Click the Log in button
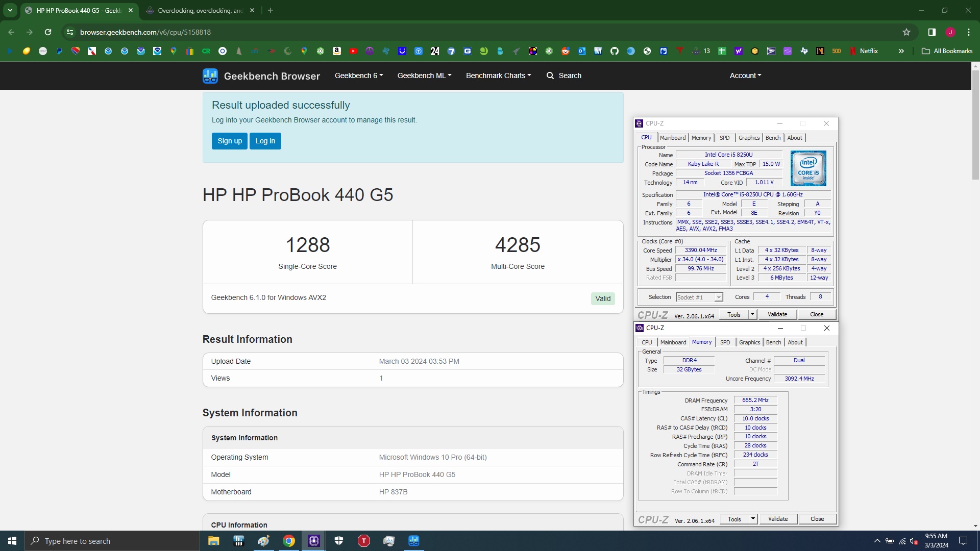The width and height of the screenshot is (980, 551). (265, 141)
